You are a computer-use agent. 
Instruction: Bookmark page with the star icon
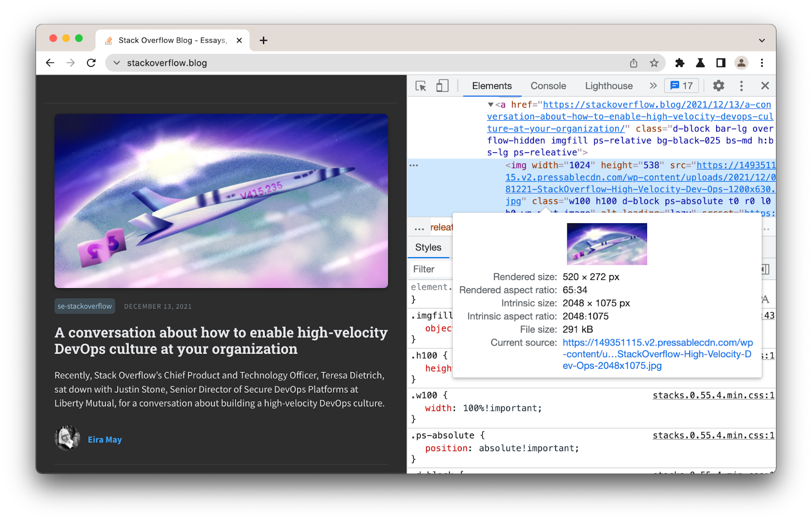[654, 63]
